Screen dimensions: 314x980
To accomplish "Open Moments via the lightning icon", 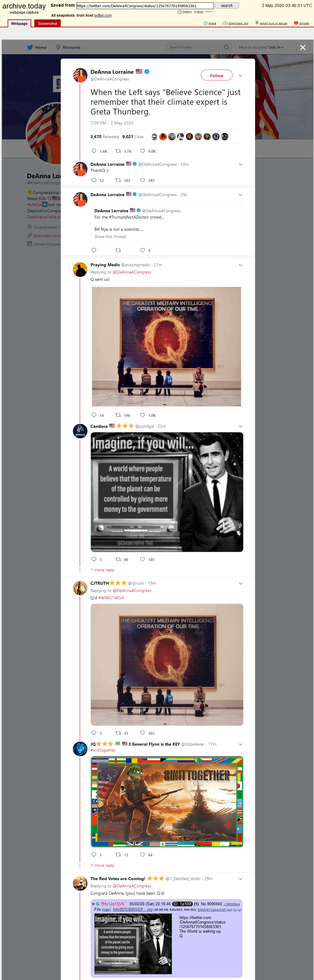I will pos(58,47).
